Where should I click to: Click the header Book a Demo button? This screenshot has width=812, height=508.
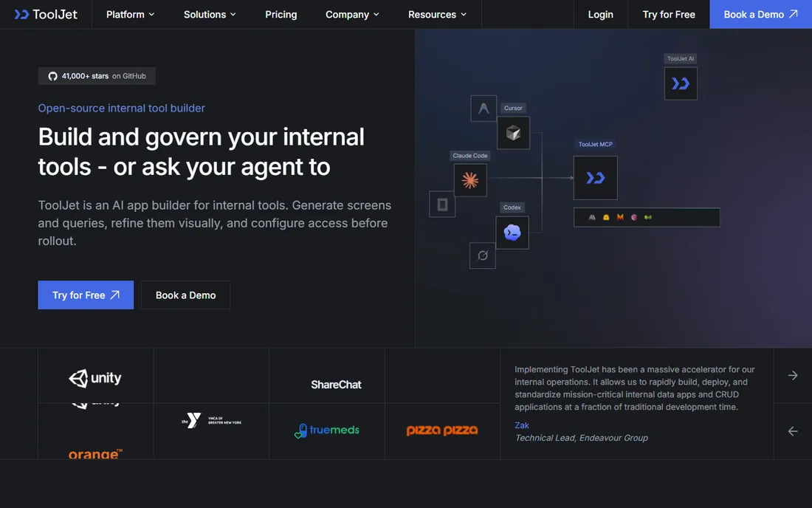click(x=760, y=15)
